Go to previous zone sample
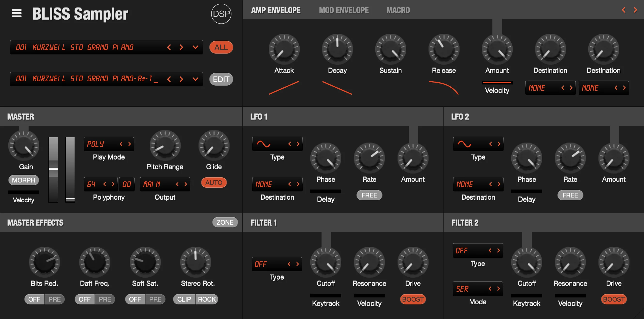 pos(169,79)
